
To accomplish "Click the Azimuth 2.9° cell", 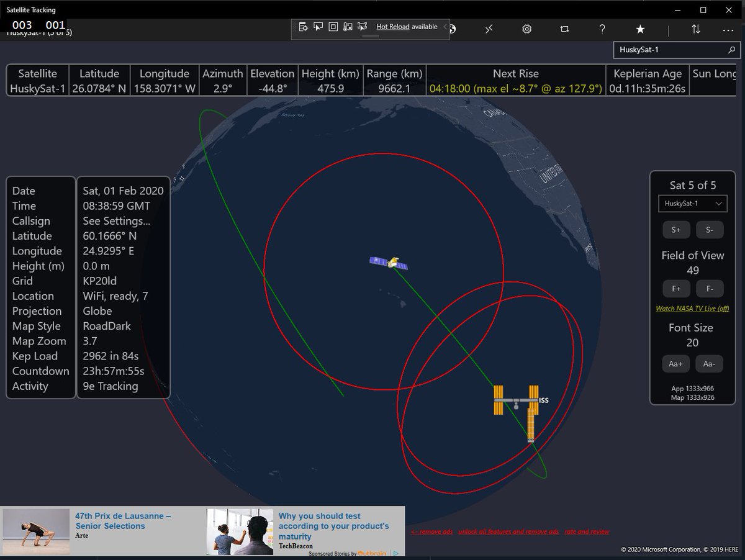I will pos(222,89).
